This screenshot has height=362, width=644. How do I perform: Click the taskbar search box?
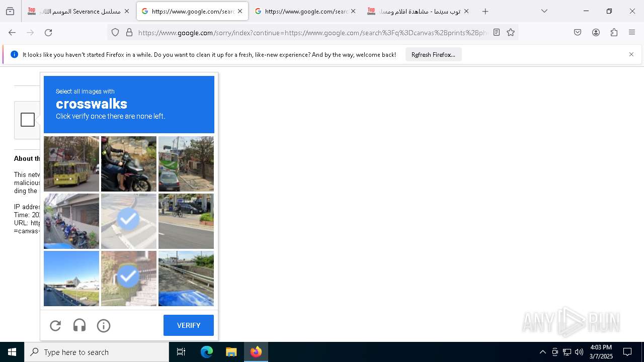click(97, 352)
